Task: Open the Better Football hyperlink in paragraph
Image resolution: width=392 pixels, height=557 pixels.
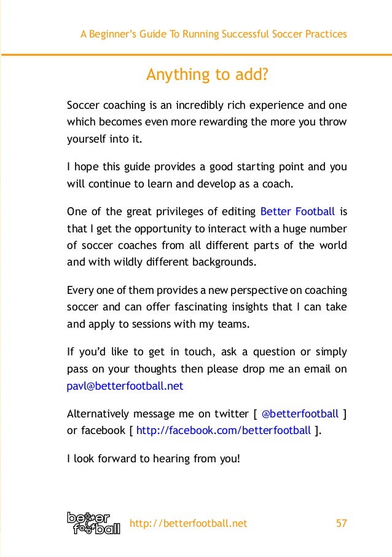Action: click(297, 212)
